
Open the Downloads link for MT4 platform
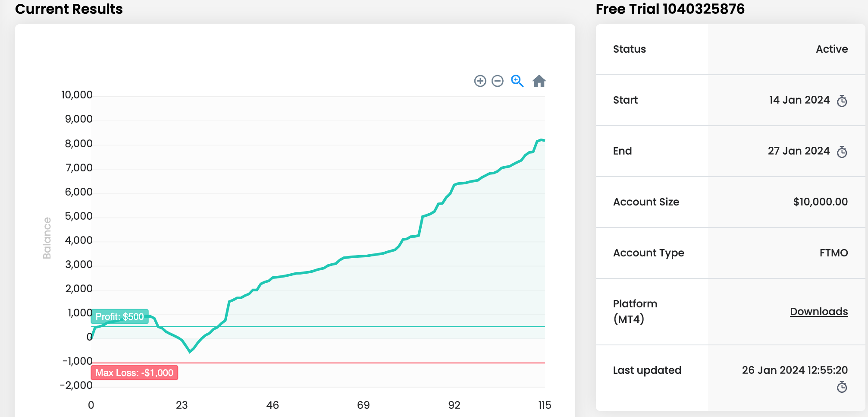[819, 312]
